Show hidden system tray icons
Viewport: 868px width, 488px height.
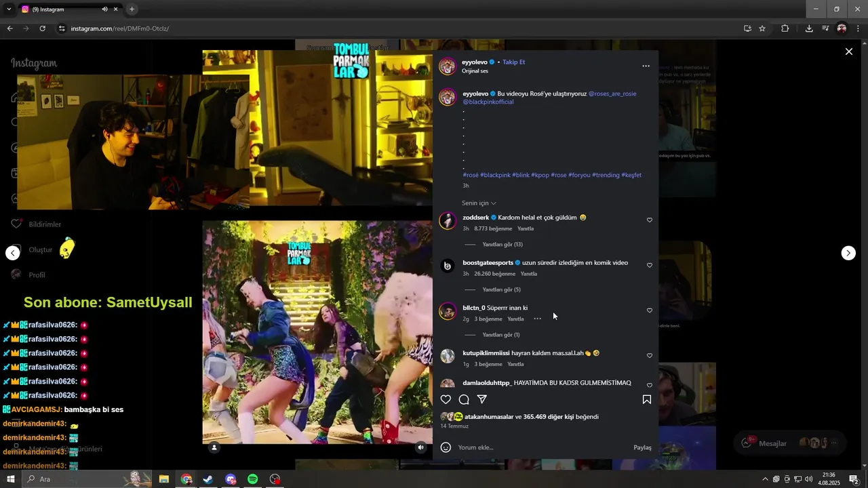point(765,479)
